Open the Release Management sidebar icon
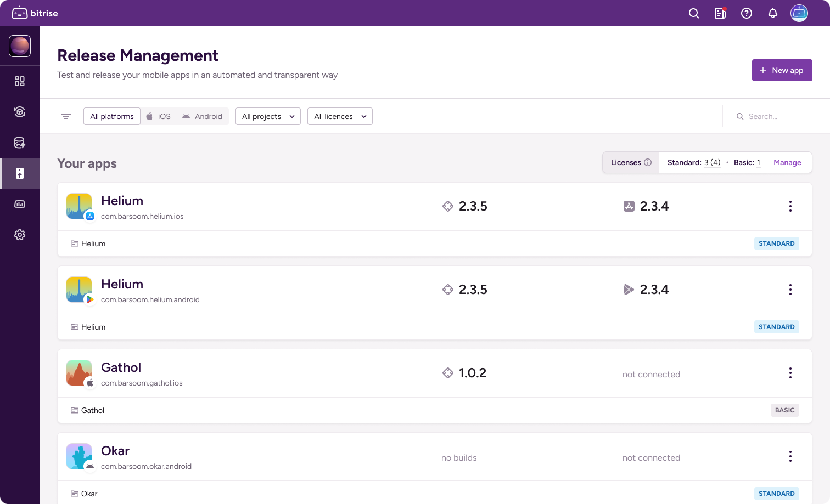The width and height of the screenshot is (830, 504). (x=20, y=173)
